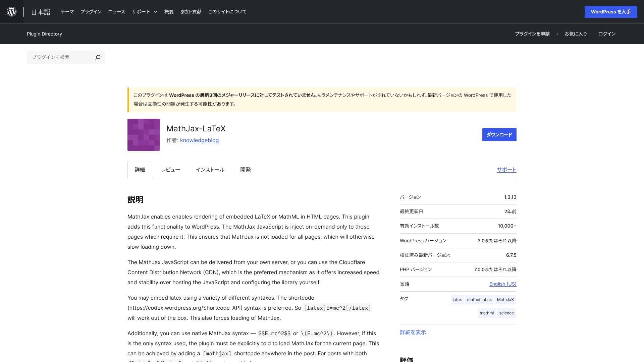The height and width of the screenshot is (362, 644).
Task: Switch to the 開発 tab
Action: tap(246, 170)
